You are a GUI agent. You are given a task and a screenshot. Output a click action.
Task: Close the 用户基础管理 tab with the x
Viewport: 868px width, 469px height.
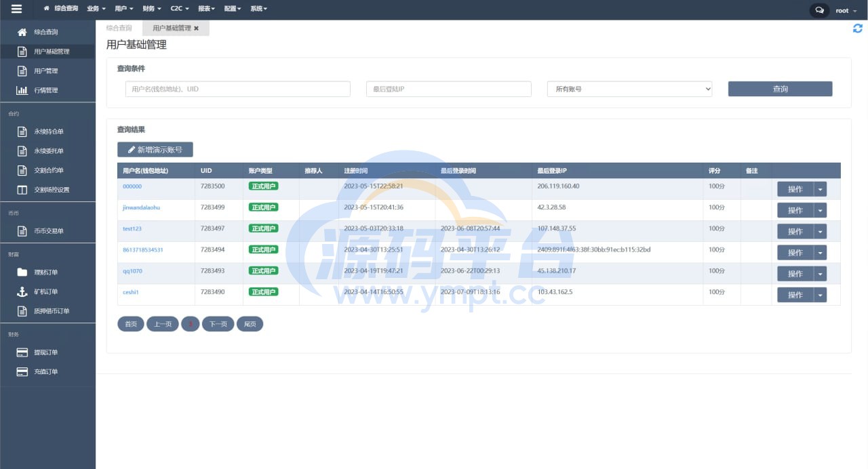pos(197,28)
